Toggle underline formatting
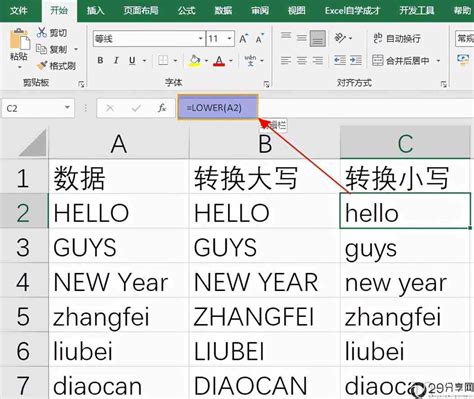 point(132,60)
